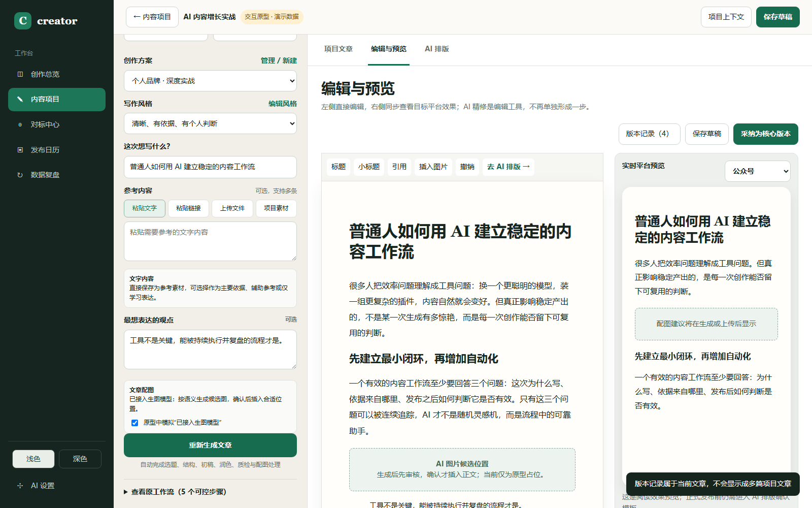
Task: Open 版本记录 (4)
Action: [x=650, y=134]
